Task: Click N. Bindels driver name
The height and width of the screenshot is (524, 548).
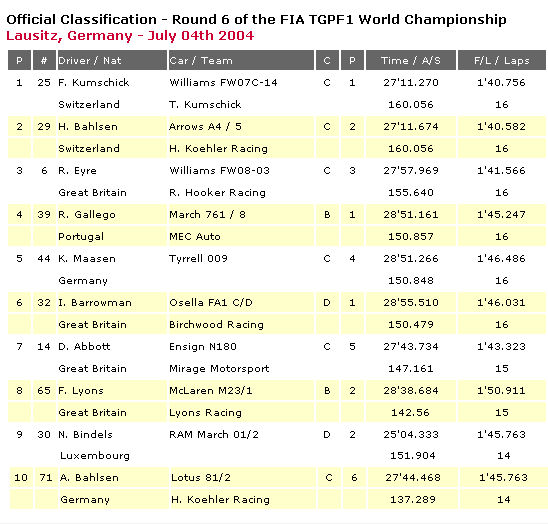Action: [x=85, y=435]
